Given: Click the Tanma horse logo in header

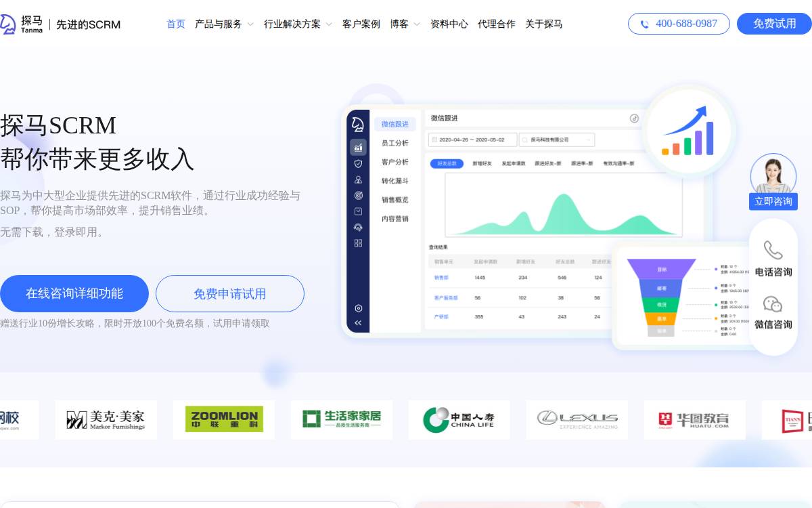Looking at the screenshot, I should (7, 24).
